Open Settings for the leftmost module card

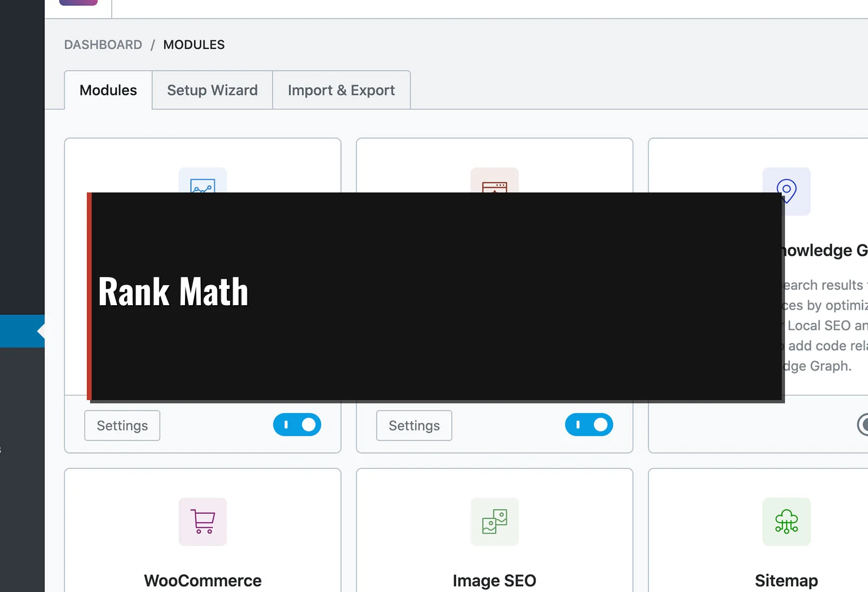[122, 426]
